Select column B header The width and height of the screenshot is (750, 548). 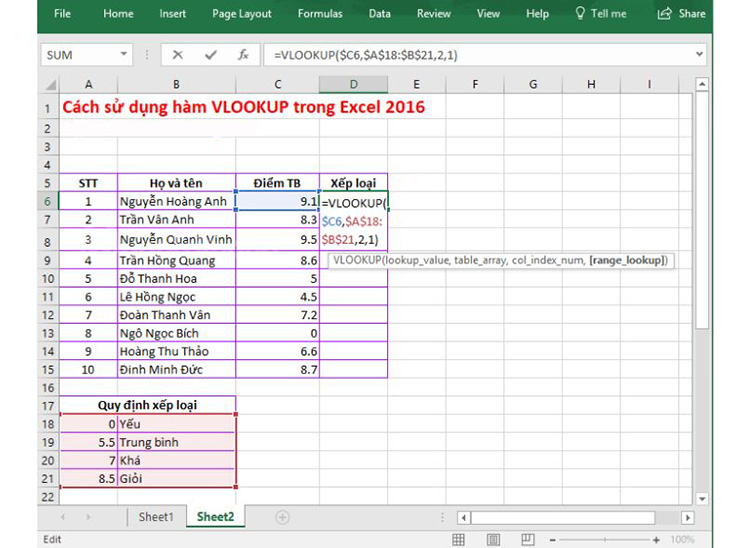pyautogui.click(x=176, y=85)
